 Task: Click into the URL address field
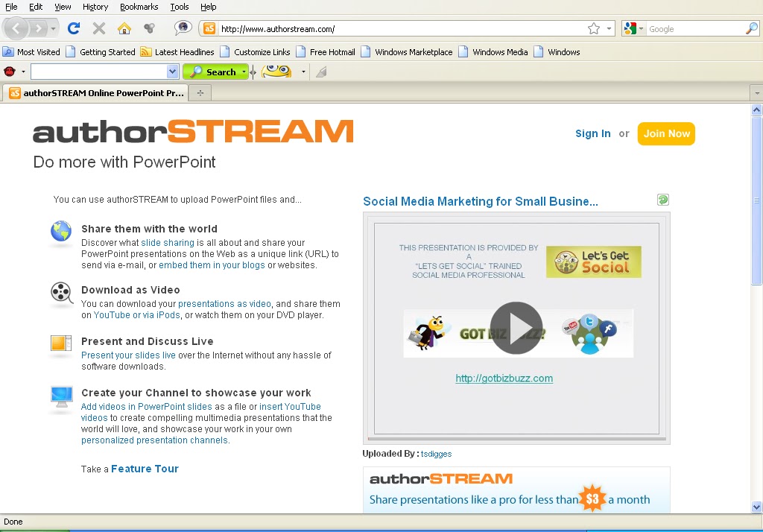coord(402,29)
